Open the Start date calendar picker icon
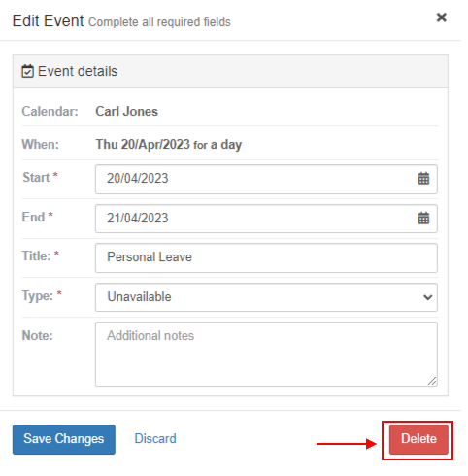This screenshot has height=476, width=468. coord(423,179)
